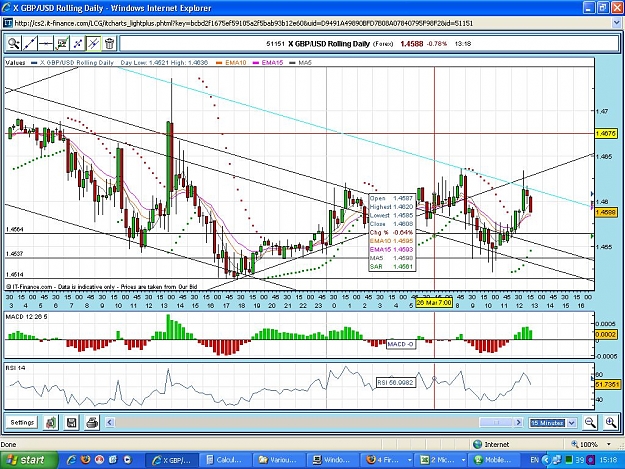Screen dimensions: 625x469
Task: Open the chart Settings button
Action: click(22, 422)
